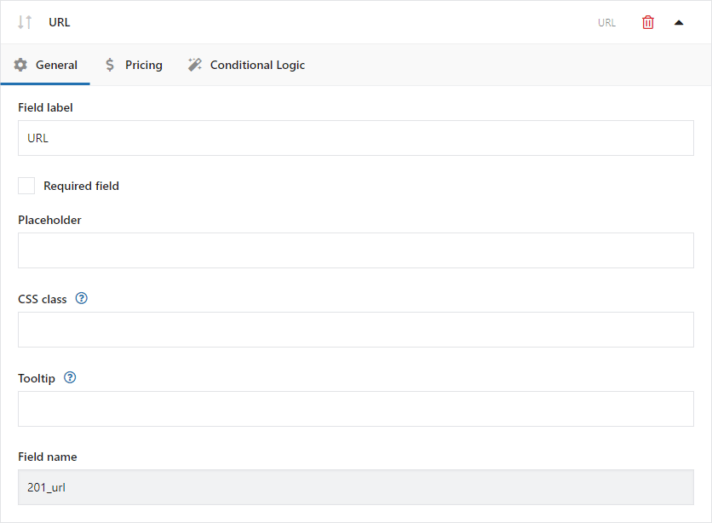
Task: Click the Field name box showing 201_url
Action: (356, 487)
